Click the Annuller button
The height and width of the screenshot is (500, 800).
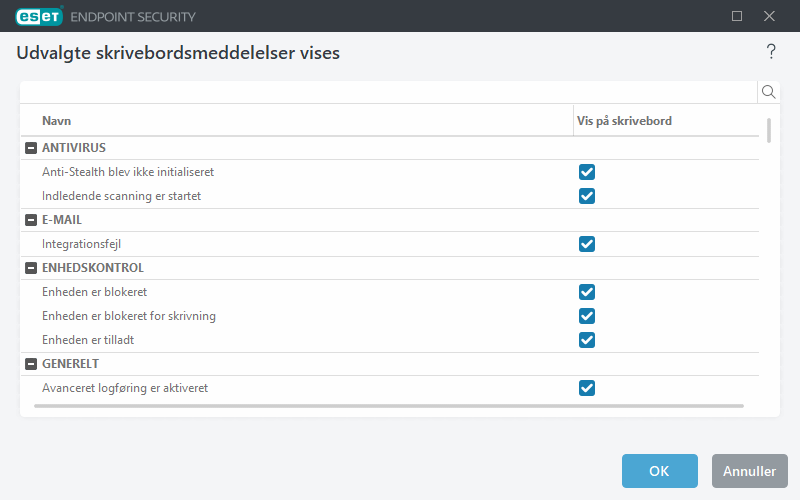(x=750, y=471)
